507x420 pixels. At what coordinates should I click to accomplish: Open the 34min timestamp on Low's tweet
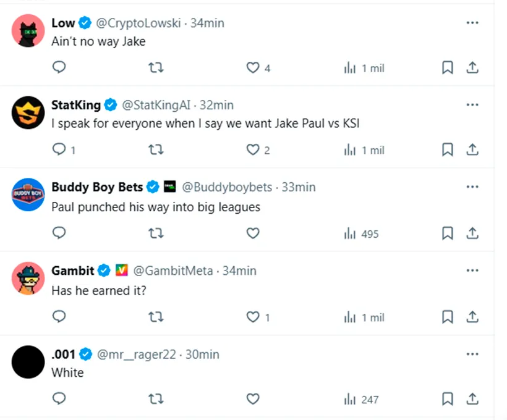click(x=207, y=23)
